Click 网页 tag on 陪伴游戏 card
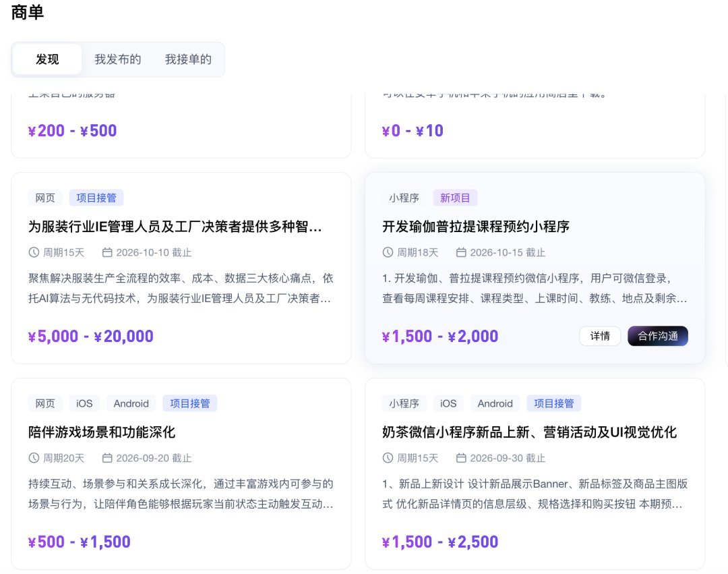 coord(45,403)
